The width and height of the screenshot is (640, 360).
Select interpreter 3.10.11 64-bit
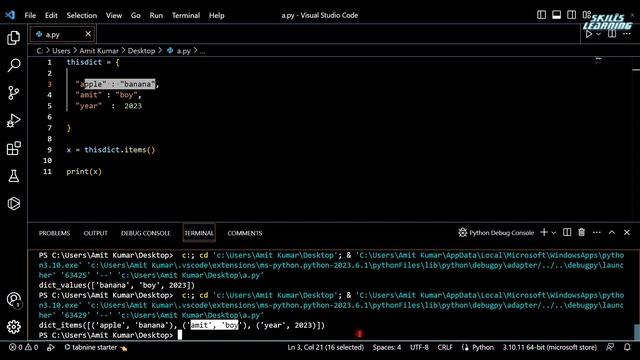coord(549,347)
